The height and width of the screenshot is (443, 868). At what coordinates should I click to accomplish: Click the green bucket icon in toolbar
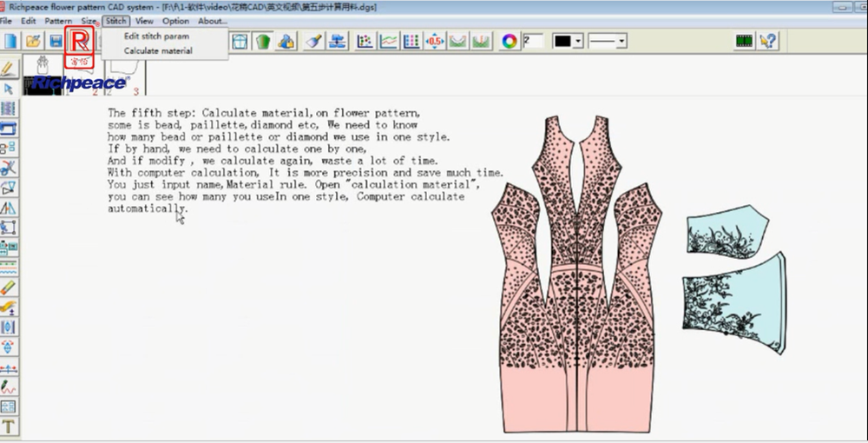click(263, 41)
